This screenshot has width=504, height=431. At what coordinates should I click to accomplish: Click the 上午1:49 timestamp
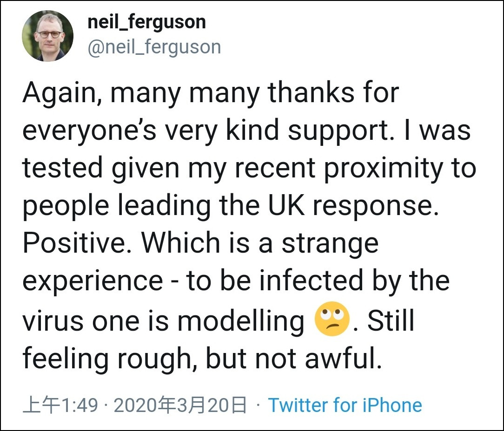(x=60, y=405)
